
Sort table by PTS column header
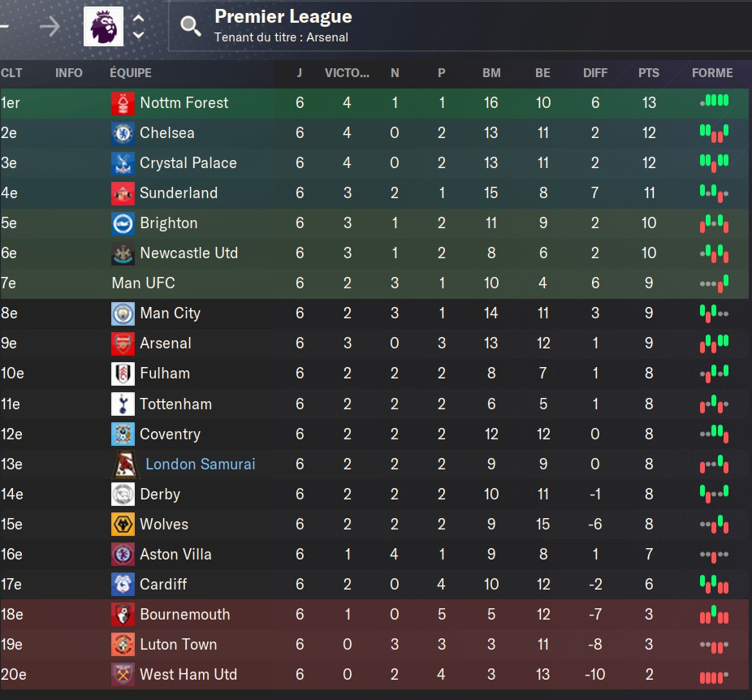point(648,73)
